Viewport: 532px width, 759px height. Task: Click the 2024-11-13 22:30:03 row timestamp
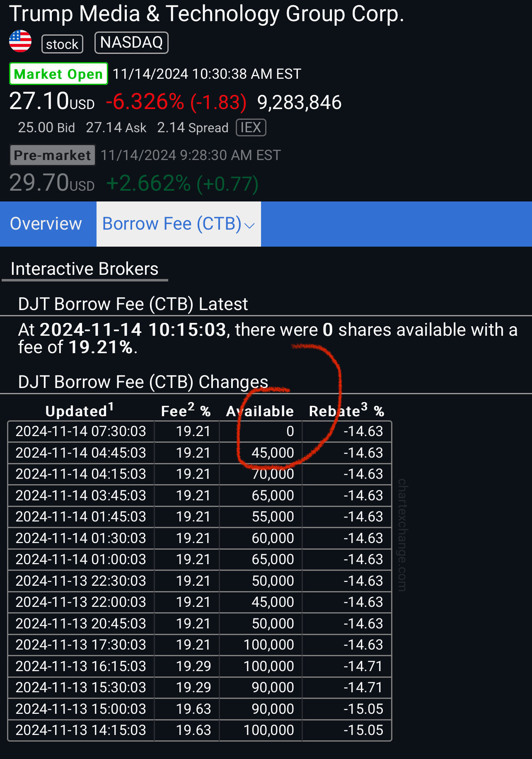tap(81, 581)
